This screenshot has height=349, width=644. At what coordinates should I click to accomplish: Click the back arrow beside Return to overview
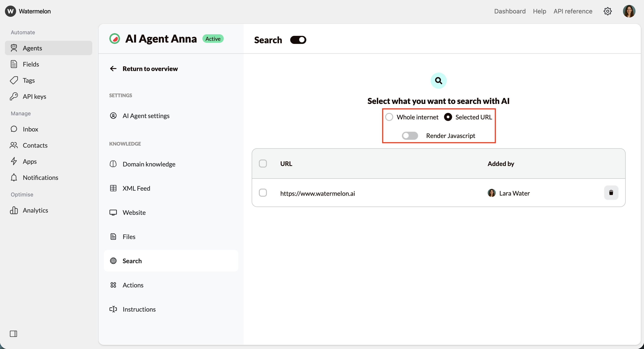pos(113,69)
